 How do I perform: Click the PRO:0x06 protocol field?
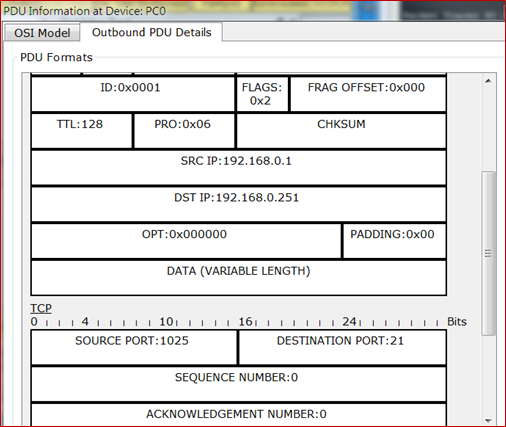click(x=184, y=131)
